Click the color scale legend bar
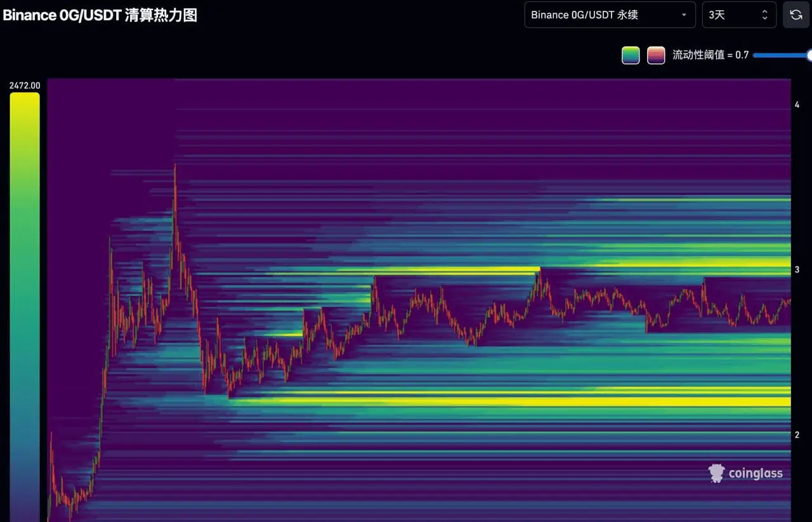The height and width of the screenshot is (522, 812). pos(25,307)
